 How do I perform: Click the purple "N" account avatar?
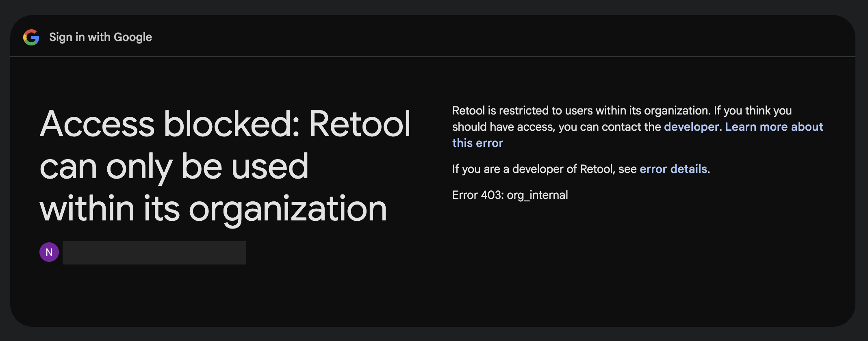pos(49,252)
